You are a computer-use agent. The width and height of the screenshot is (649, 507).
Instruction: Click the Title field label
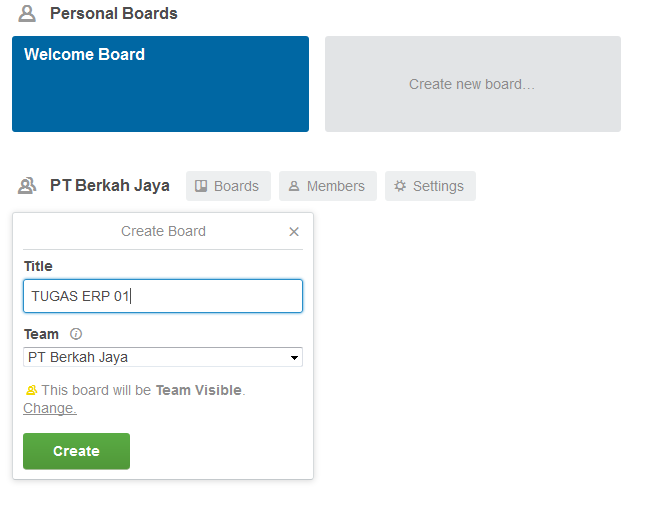pos(38,266)
